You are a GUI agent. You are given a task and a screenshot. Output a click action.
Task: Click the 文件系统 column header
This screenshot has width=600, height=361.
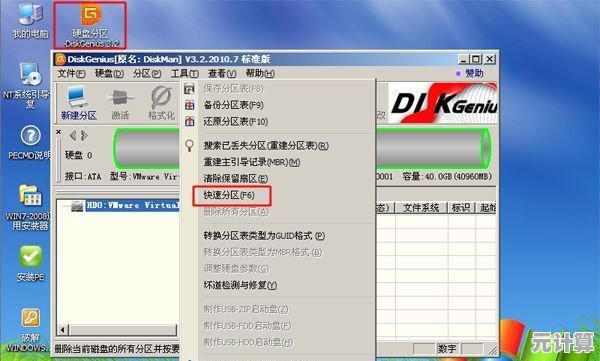click(x=421, y=208)
